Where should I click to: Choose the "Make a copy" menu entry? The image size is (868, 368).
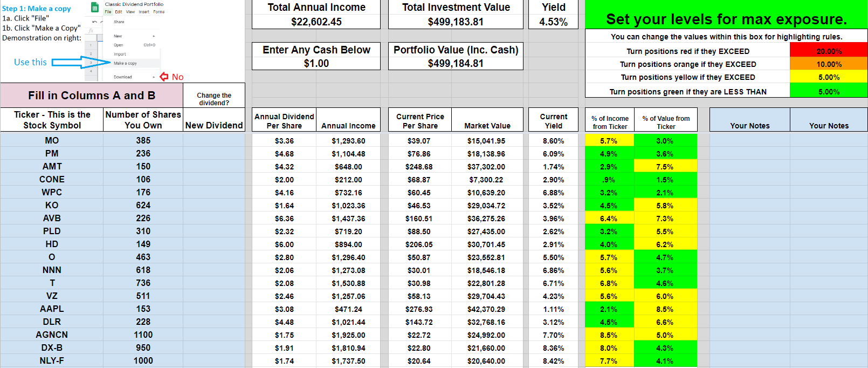pos(125,63)
